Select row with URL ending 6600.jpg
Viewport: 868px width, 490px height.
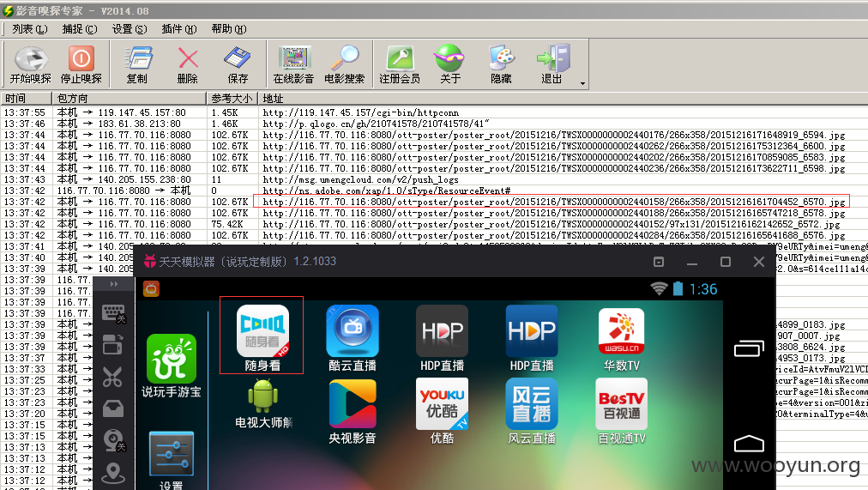coord(434,146)
